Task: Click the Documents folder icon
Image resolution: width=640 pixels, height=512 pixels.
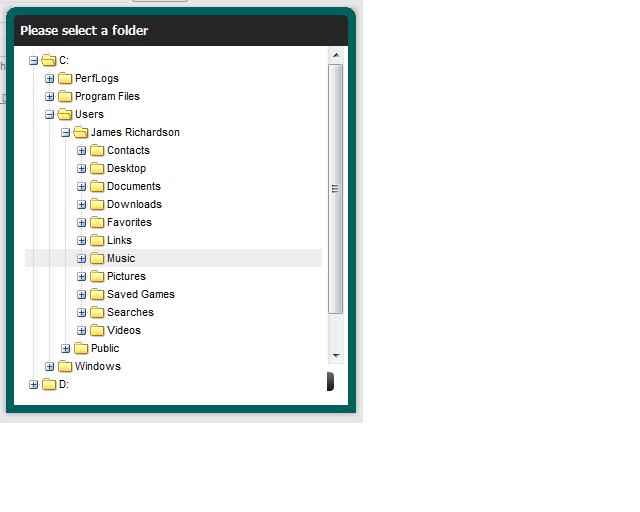Action: [97, 186]
